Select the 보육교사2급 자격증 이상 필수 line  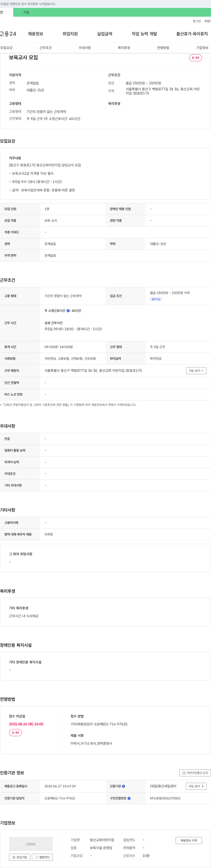32,174
